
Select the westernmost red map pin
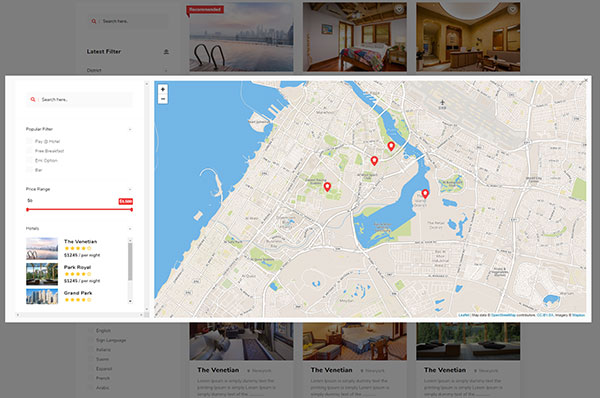[x=327, y=187]
